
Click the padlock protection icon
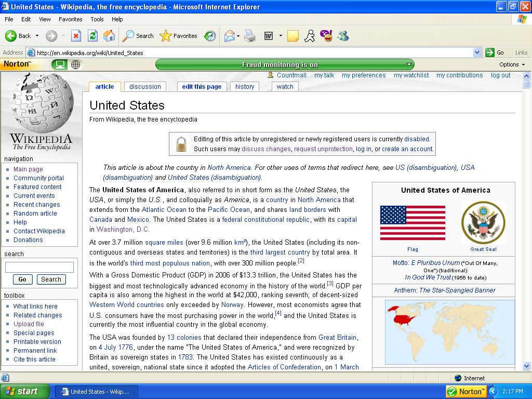point(181,144)
